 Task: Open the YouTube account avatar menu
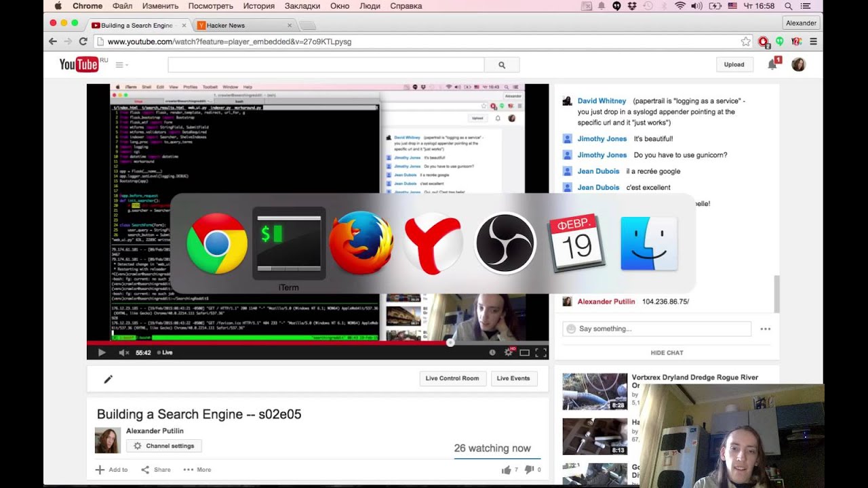click(x=799, y=64)
